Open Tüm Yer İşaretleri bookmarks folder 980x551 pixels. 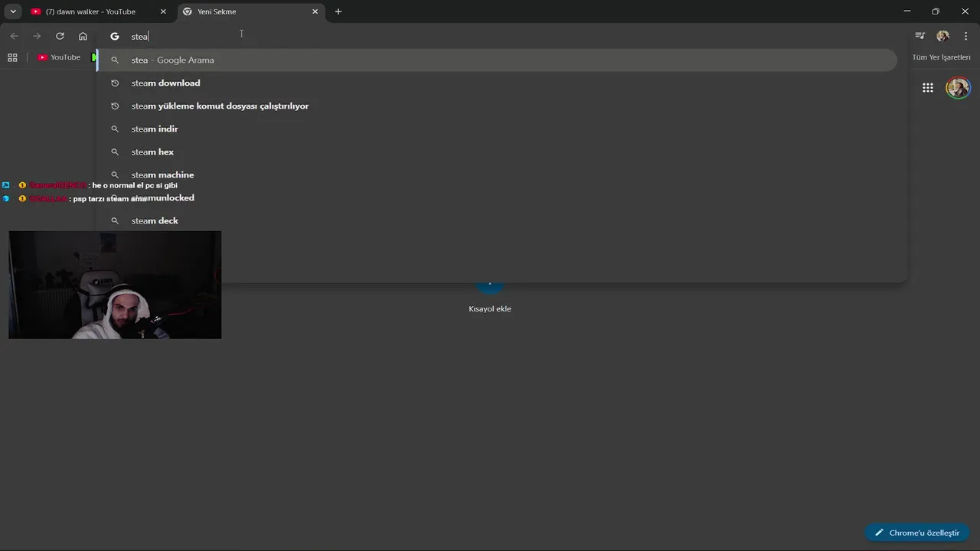coord(941,57)
